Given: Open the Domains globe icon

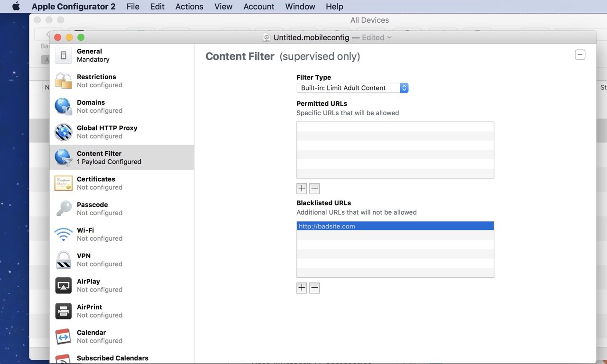Looking at the screenshot, I should tap(63, 106).
